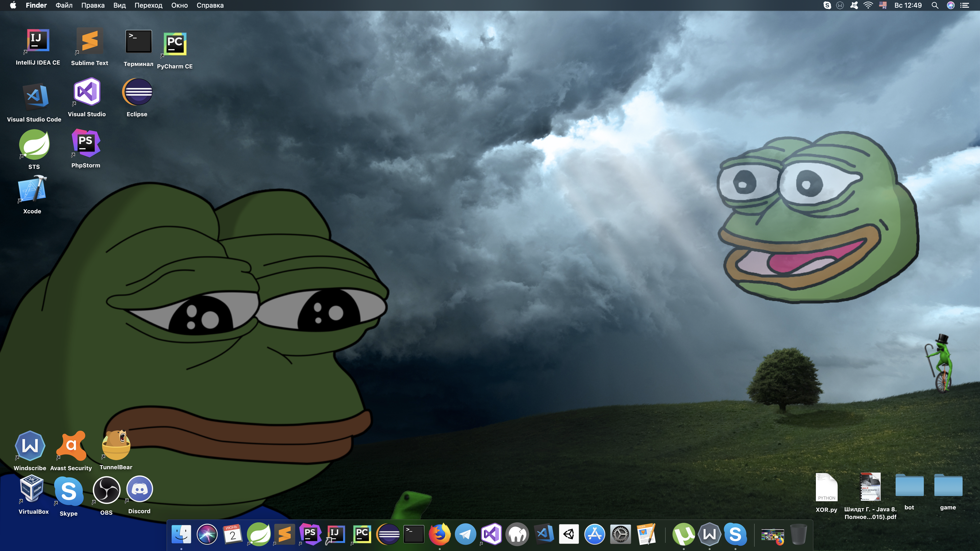Screen dimensions: 980x551
Task: Open IntelliJ IDEA CE desktop shortcut
Action: [x=38, y=41]
